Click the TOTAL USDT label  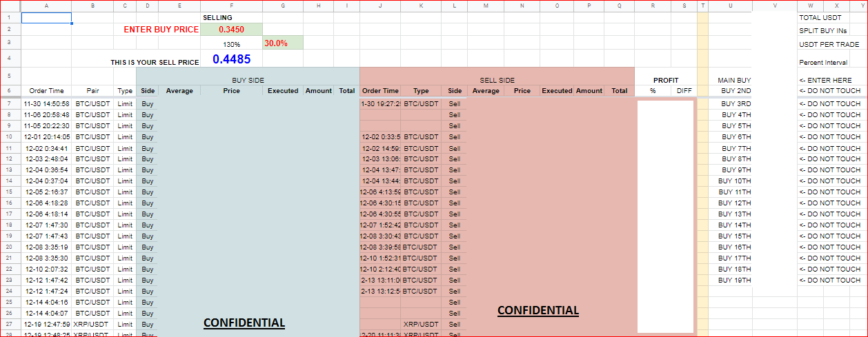pyautogui.click(x=820, y=17)
